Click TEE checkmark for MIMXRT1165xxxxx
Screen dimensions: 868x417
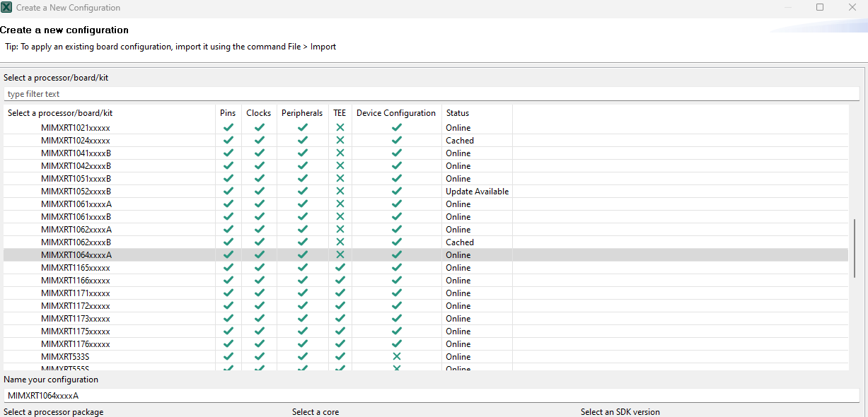point(340,268)
